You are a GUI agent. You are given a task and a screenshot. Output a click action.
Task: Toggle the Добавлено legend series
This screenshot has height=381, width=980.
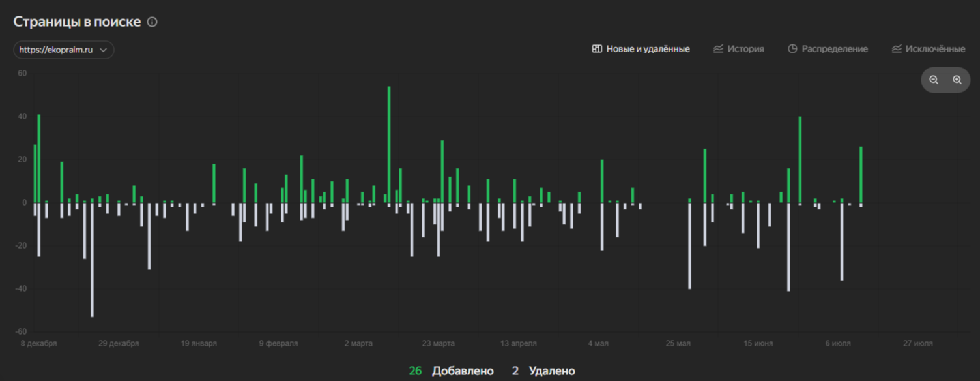(452, 371)
